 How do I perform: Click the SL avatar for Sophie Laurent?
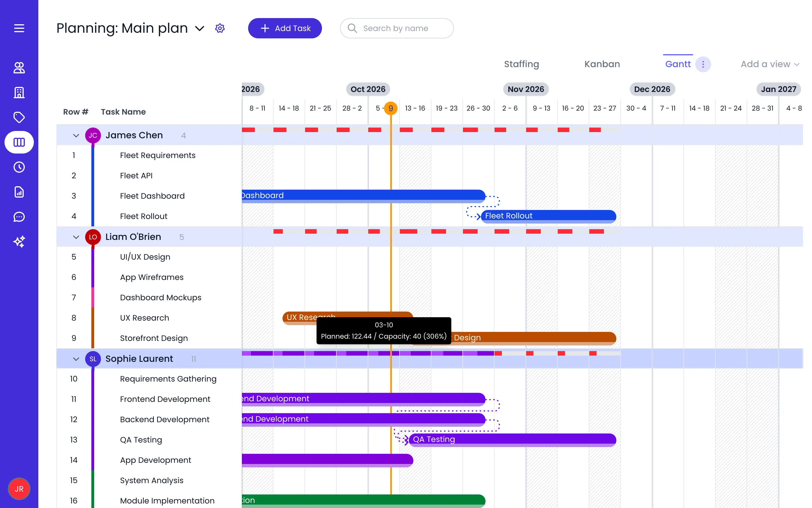tap(93, 359)
